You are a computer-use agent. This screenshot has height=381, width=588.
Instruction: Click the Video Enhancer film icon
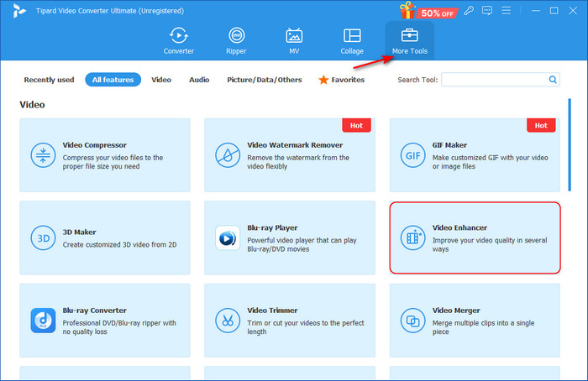pos(413,237)
